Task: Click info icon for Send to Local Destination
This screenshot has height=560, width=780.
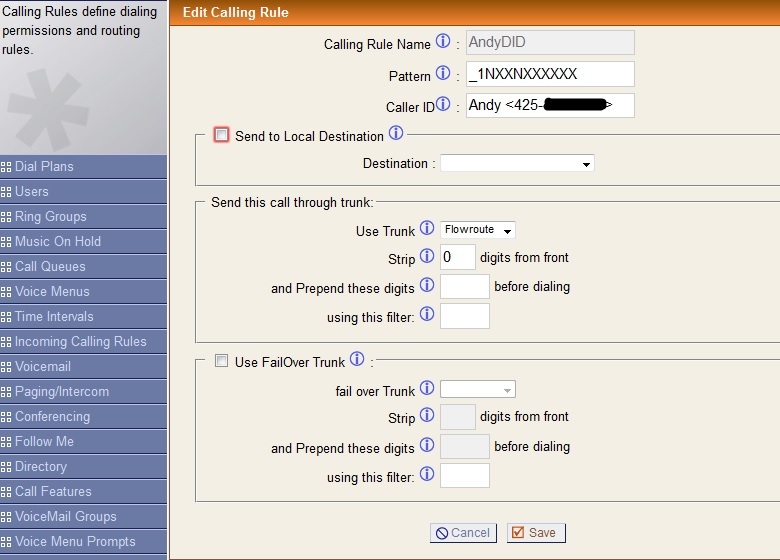Action: (396, 133)
